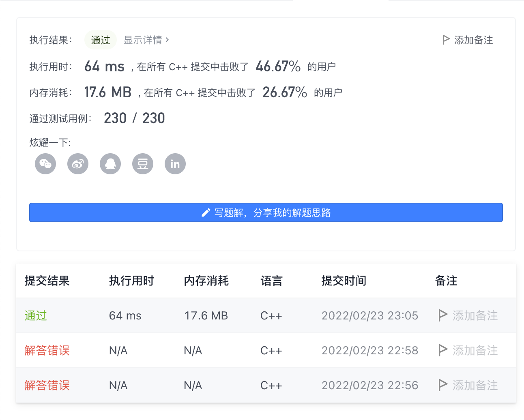Click flag icon in the 23:05 submission row

[443, 315]
